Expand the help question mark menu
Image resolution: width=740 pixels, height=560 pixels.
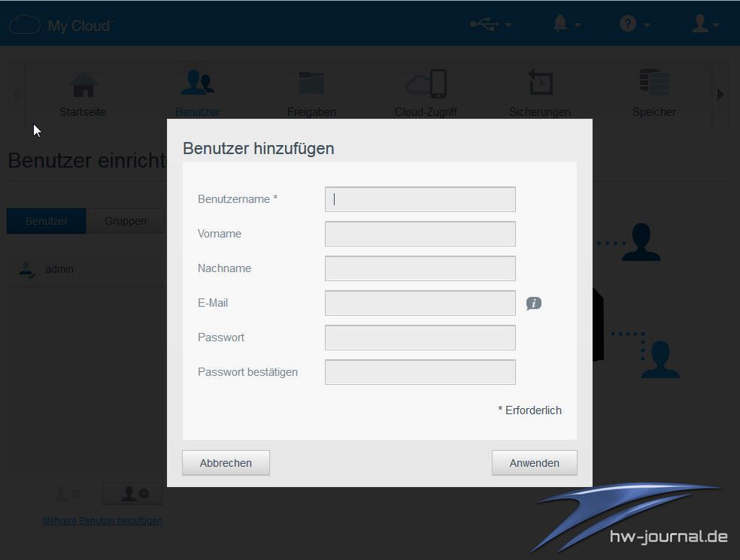(634, 25)
